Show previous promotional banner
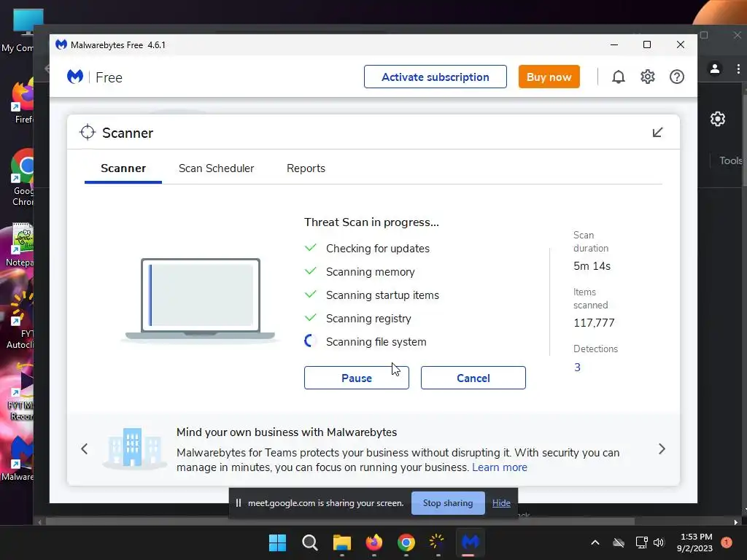 tap(85, 448)
